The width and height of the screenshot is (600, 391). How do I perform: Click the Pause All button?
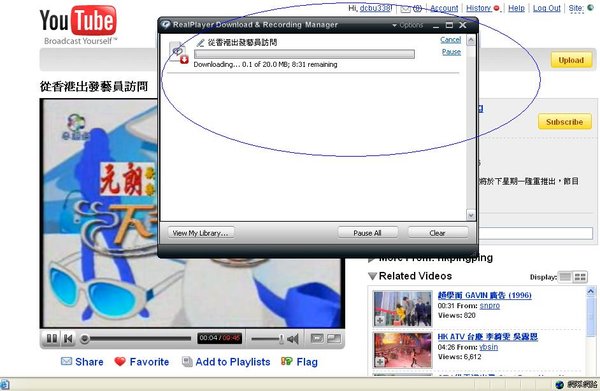(367, 233)
